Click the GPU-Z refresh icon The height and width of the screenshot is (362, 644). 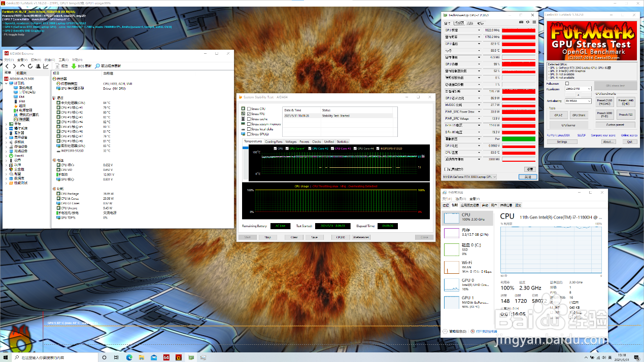pos(528,22)
